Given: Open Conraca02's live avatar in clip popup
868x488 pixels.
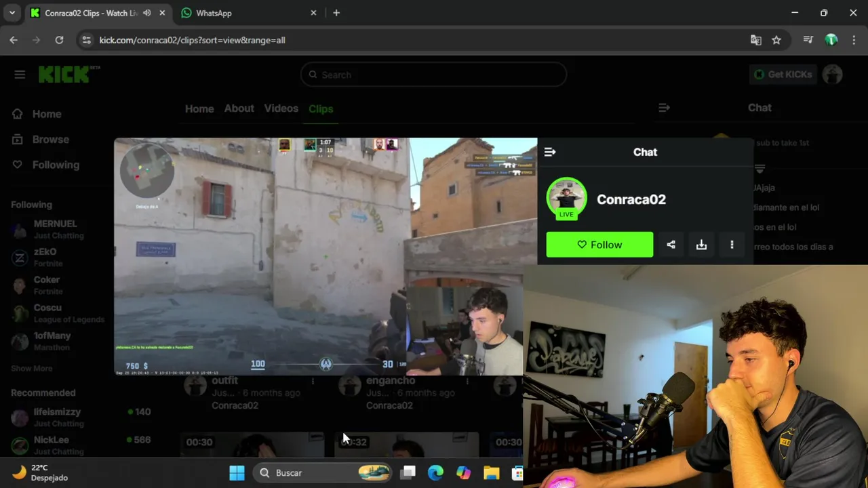Looking at the screenshot, I should click(566, 199).
